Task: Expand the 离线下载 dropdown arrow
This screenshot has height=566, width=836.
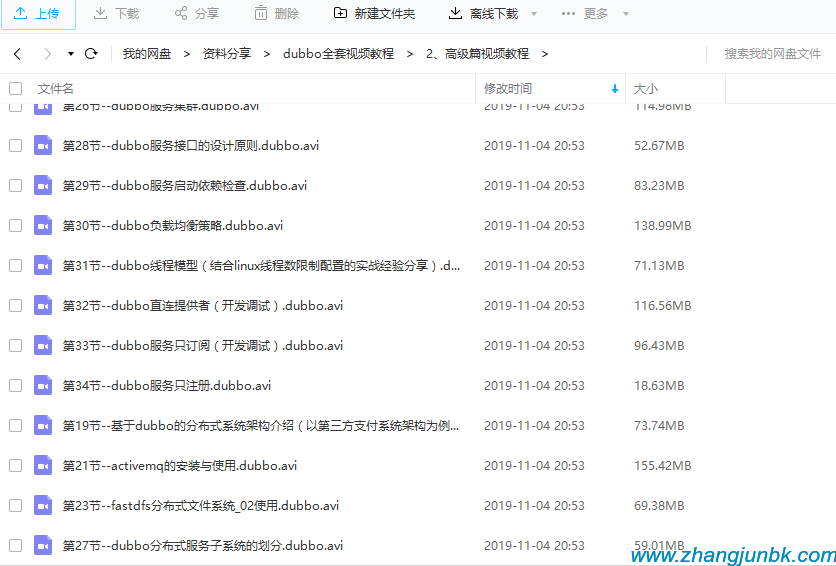Action: click(534, 14)
